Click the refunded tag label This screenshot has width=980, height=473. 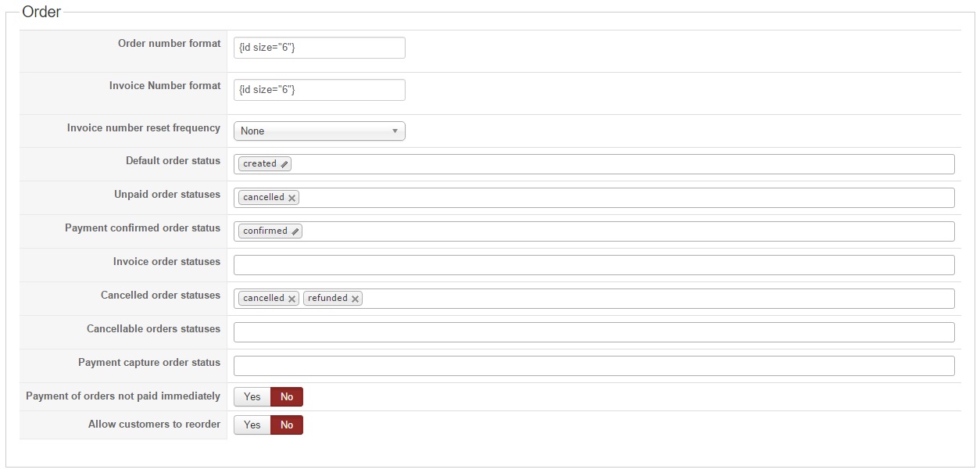[327, 299]
